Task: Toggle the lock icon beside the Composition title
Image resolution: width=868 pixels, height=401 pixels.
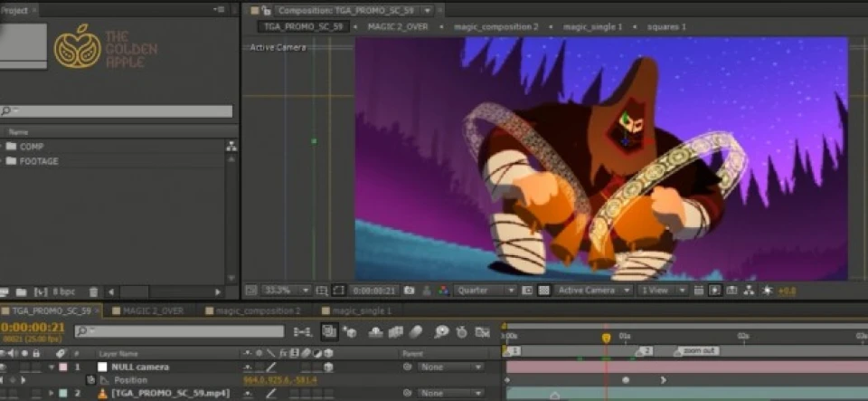Action: click(x=266, y=10)
